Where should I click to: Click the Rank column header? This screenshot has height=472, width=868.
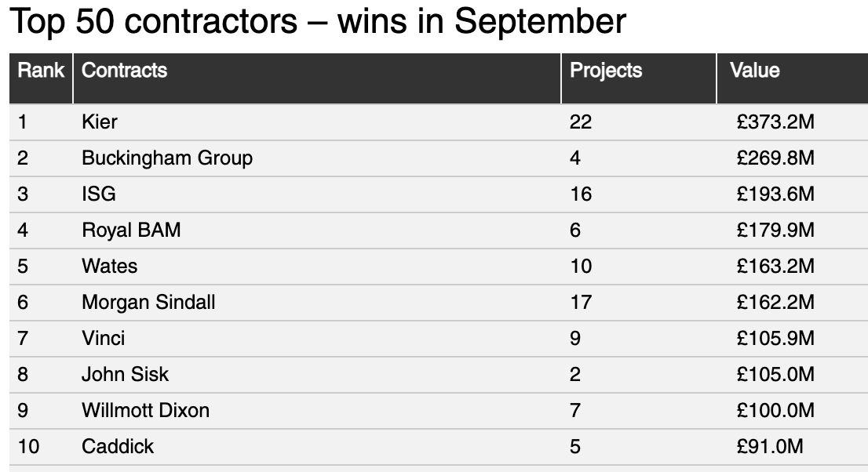click(41, 71)
